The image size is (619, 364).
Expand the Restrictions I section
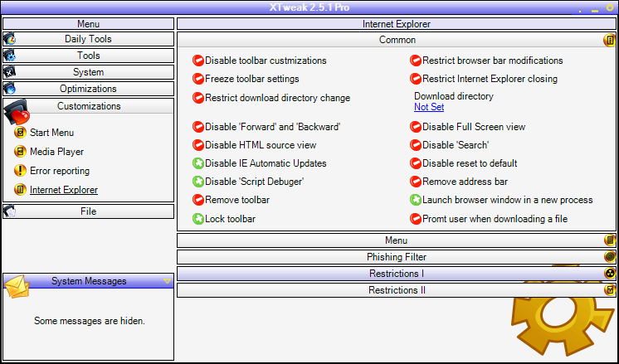pos(397,274)
